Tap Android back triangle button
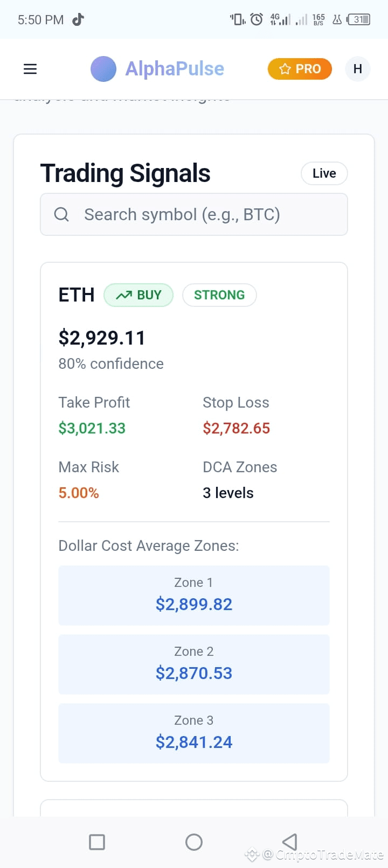The width and height of the screenshot is (388, 868). 290,842
